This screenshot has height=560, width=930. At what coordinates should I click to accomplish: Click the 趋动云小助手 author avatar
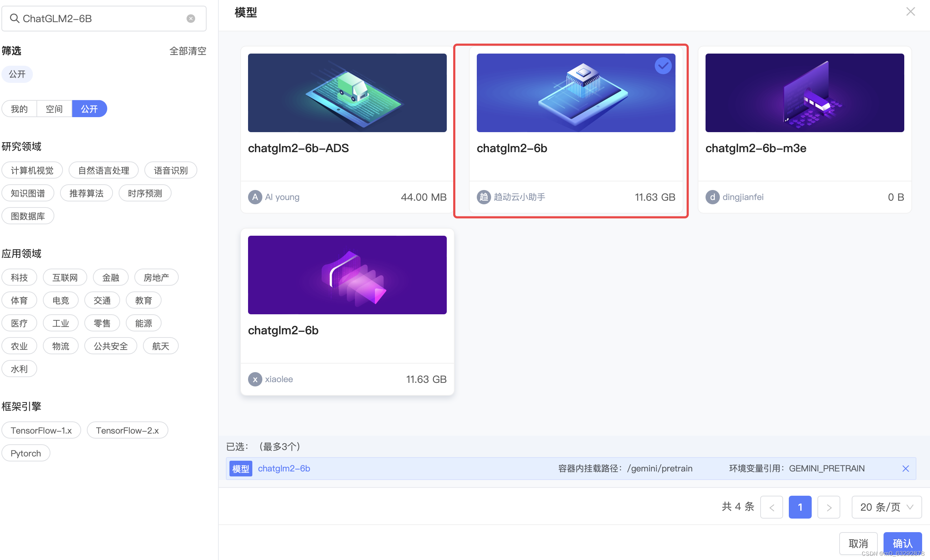click(483, 197)
